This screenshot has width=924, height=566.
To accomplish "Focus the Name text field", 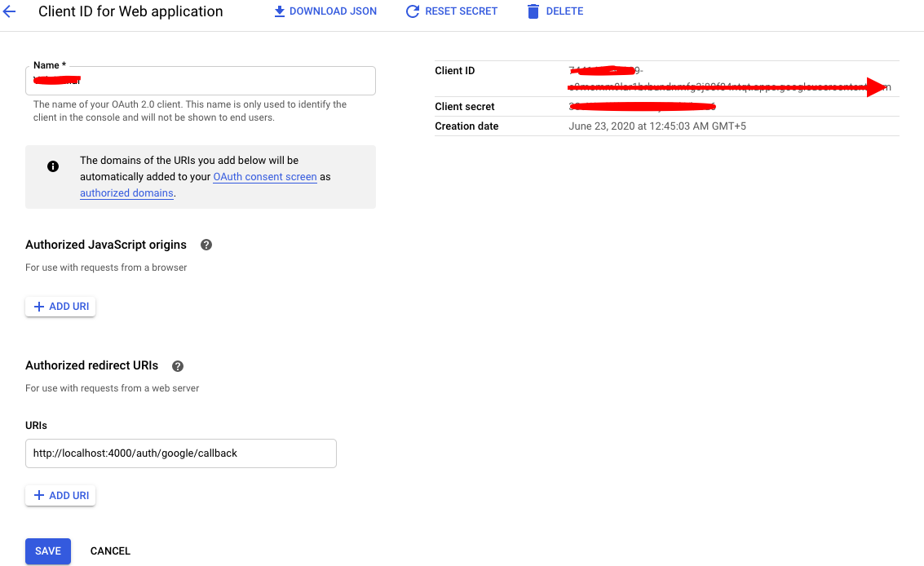I will pyautogui.click(x=200, y=81).
